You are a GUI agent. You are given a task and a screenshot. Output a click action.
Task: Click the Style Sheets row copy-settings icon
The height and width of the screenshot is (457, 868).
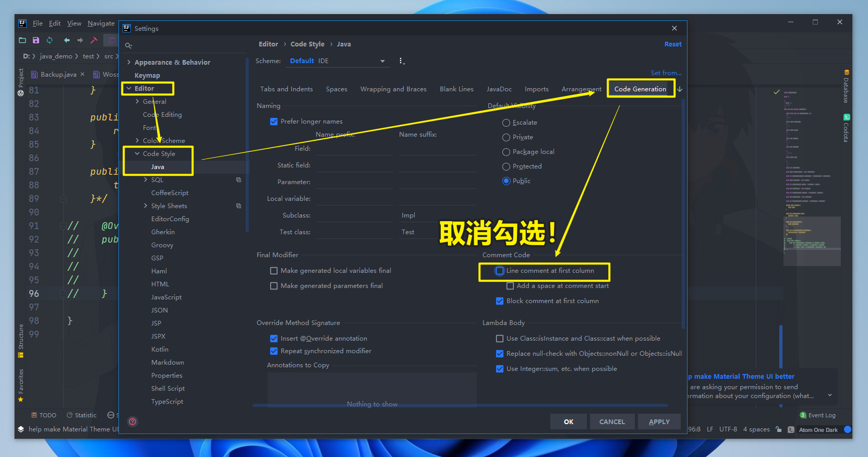238,206
